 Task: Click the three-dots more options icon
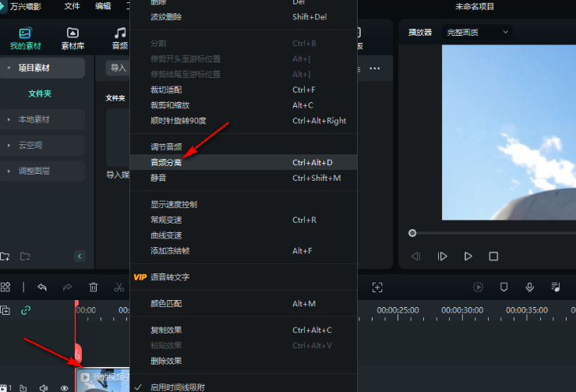coord(375,69)
